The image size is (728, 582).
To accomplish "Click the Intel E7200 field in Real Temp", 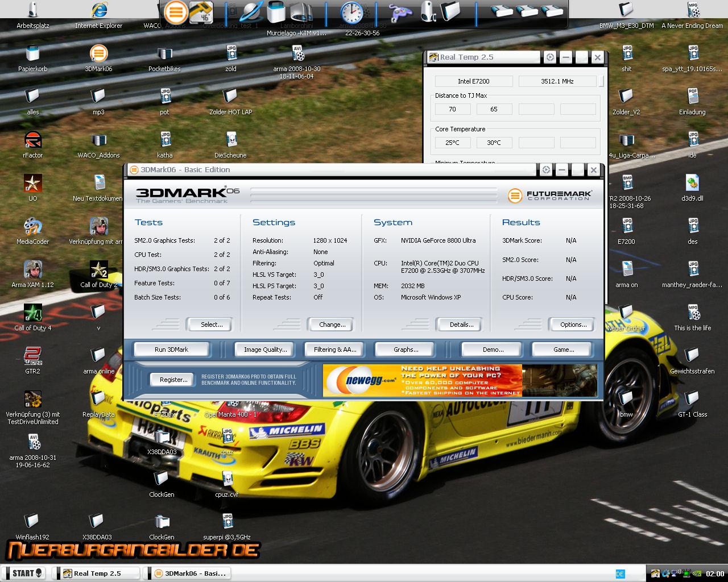I will tap(474, 81).
